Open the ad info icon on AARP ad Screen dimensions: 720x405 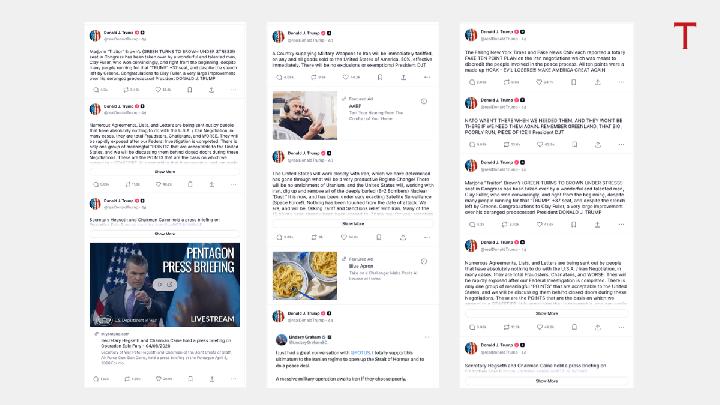[424, 101]
